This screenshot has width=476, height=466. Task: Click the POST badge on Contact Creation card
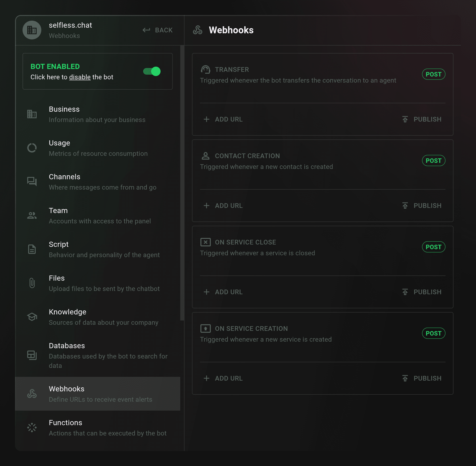(x=433, y=160)
